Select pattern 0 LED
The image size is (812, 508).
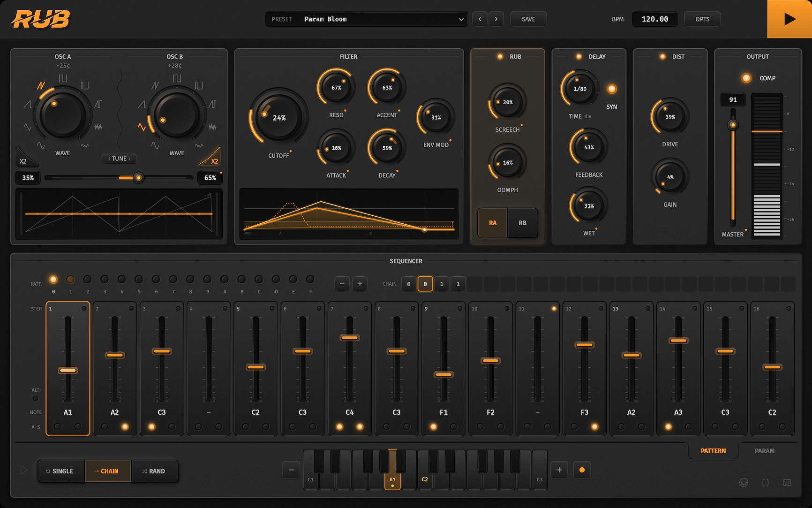coord(53,280)
